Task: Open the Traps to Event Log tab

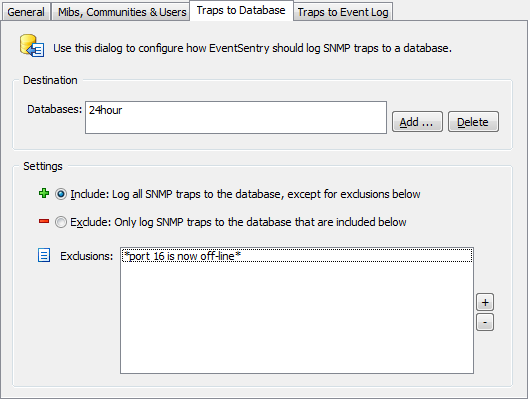Action: 343,12
